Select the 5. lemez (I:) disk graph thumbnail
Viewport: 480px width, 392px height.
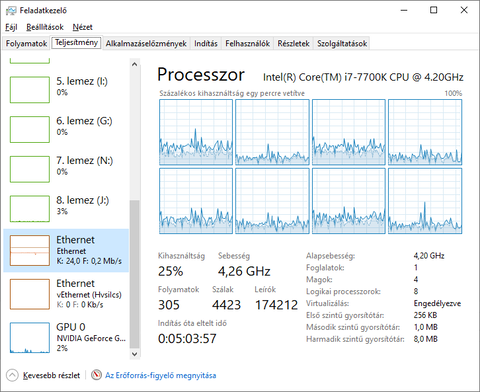pos(30,90)
